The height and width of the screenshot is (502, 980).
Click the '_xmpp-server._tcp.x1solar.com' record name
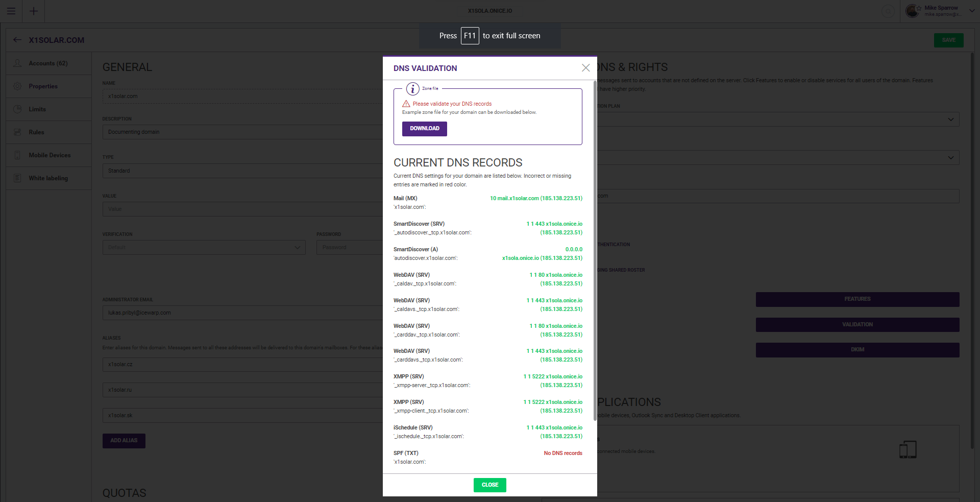432,385
